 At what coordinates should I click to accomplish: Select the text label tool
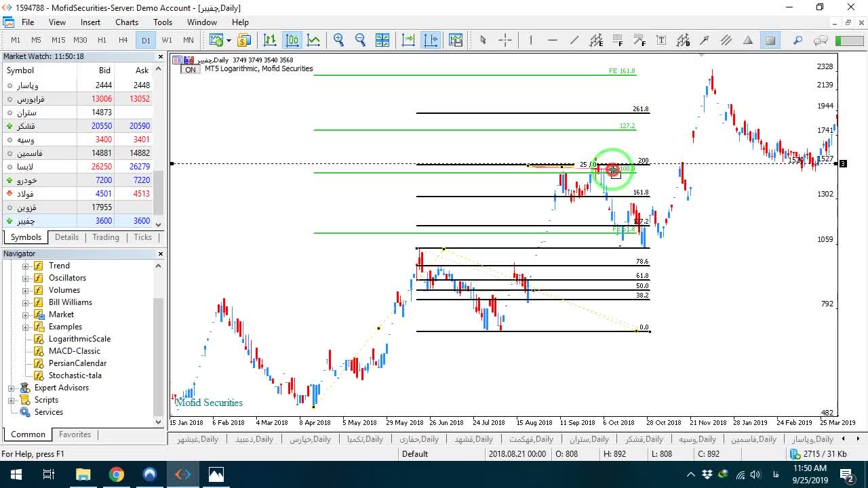pyautogui.click(x=661, y=40)
